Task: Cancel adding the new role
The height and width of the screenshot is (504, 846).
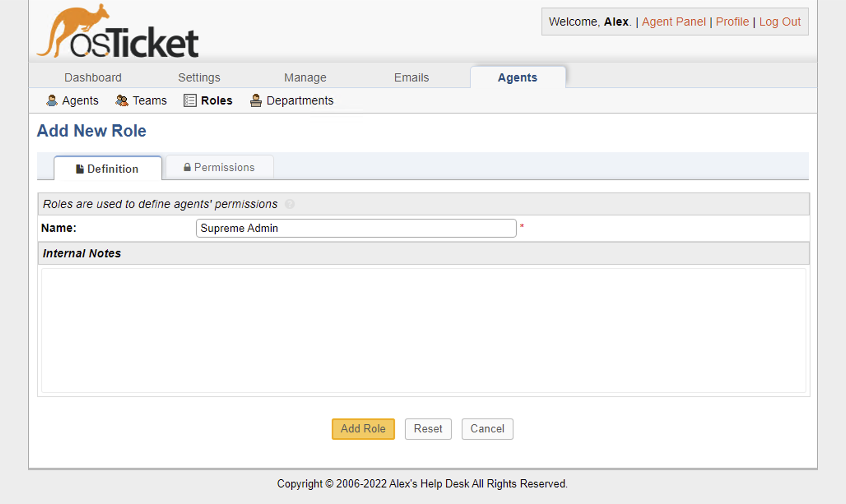Action: point(487,429)
